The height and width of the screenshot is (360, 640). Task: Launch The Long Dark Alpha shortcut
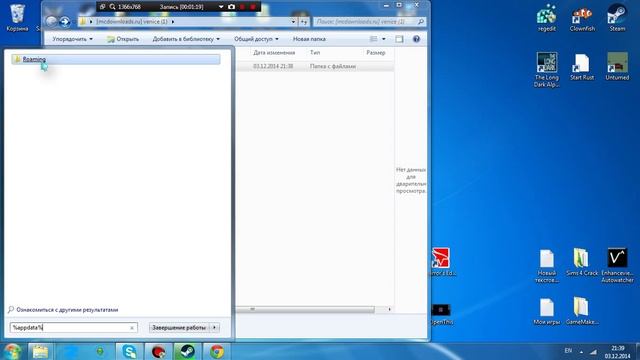[547, 69]
